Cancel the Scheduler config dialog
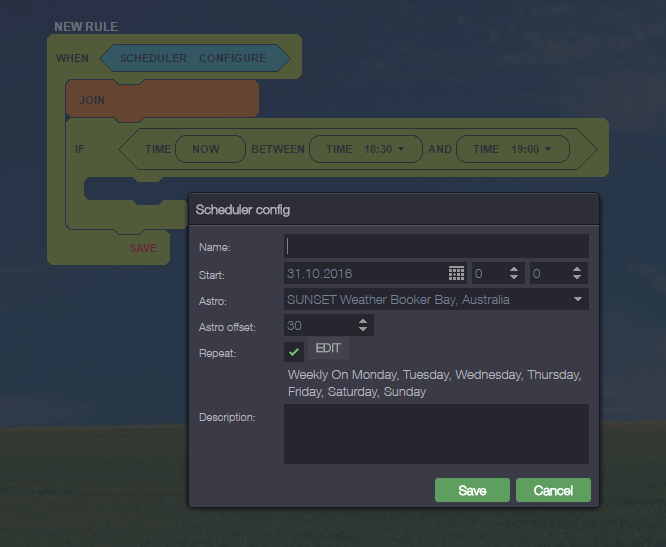The width and height of the screenshot is (666, 547). pyautogui.click(x=553, y=490)
